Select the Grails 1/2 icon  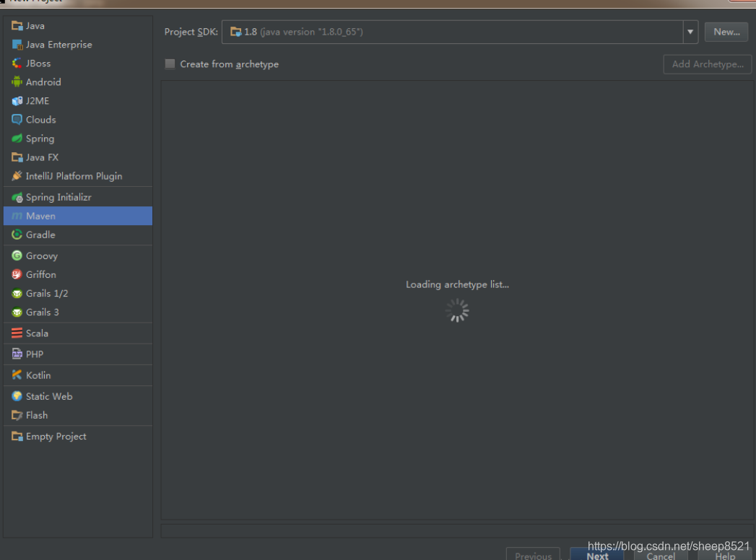pos(17,293)
